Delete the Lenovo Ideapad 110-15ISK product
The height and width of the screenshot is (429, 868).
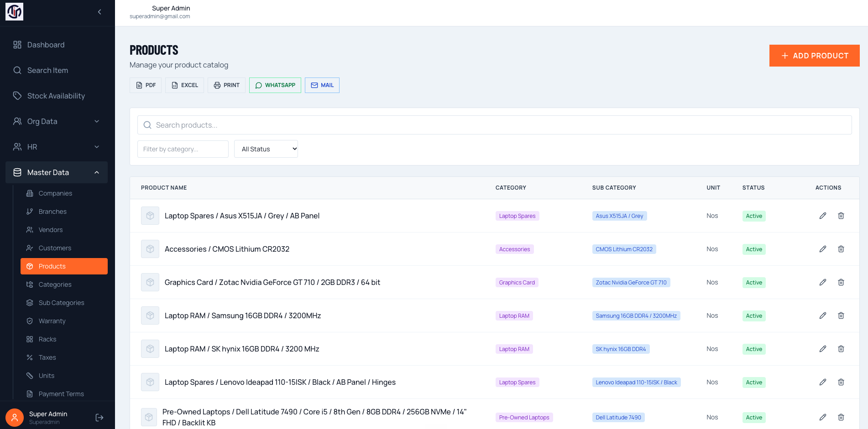841,382
